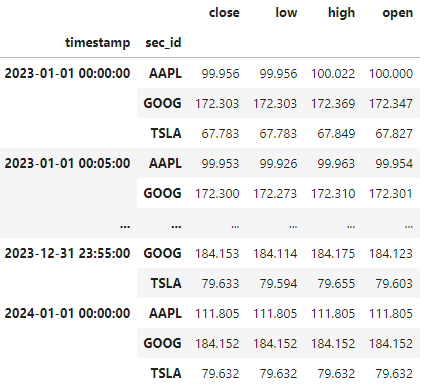Click timestamp 2023-12-31 23:55:00
This screenshot has height=391, width=425.
coord(67,253)
